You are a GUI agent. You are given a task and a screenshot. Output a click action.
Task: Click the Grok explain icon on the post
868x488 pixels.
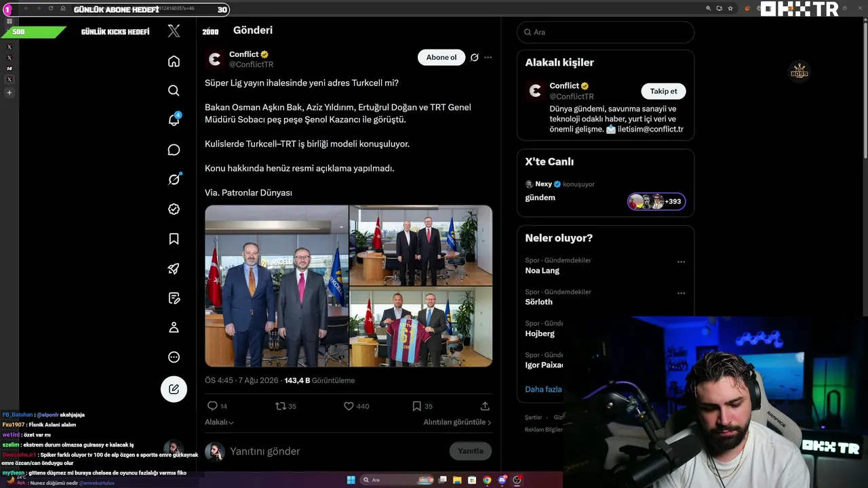click(x=475, y=58)
